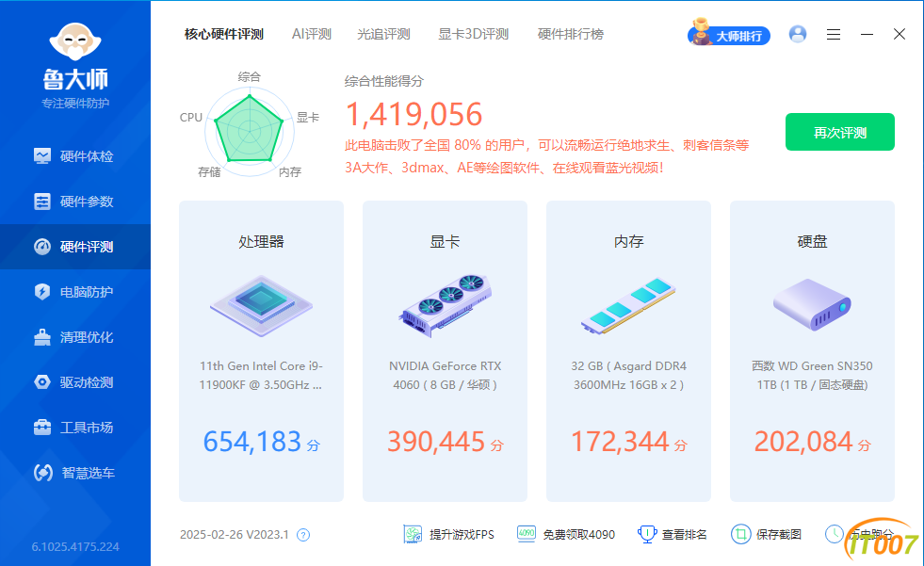Click 西数 WD Green SN350 description

coord(812,375)
